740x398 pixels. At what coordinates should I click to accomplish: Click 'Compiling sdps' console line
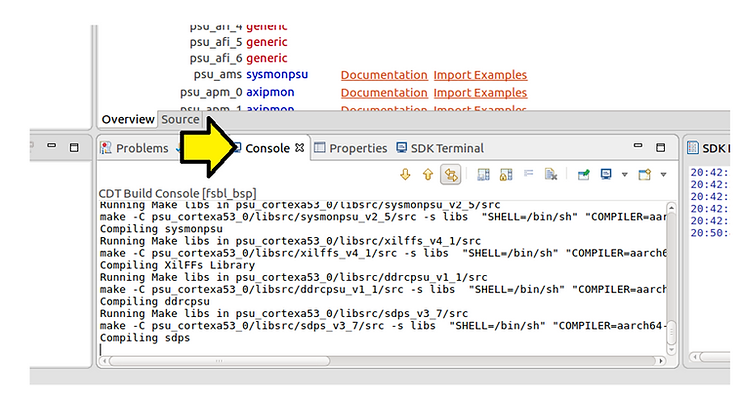pos(145,338)
